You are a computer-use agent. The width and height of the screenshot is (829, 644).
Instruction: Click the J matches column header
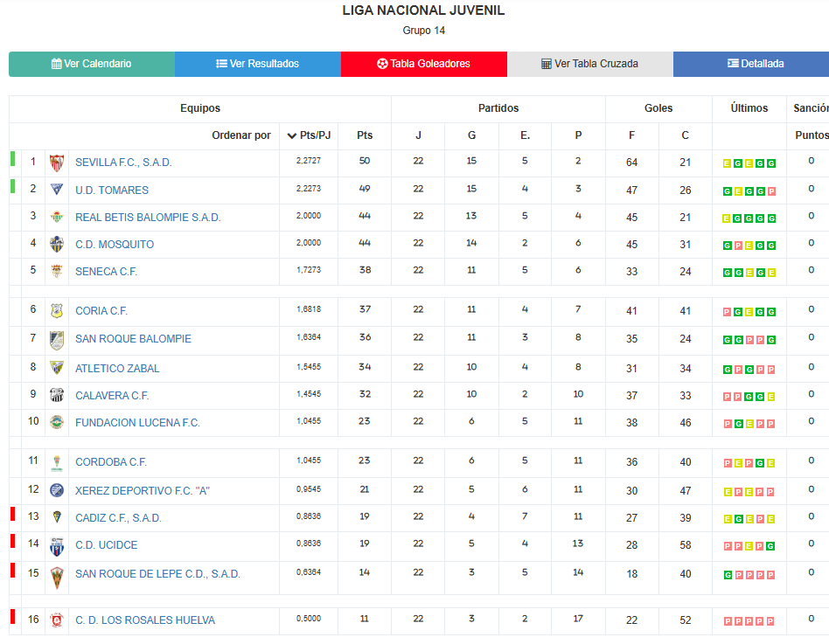[x=418, y=135]
